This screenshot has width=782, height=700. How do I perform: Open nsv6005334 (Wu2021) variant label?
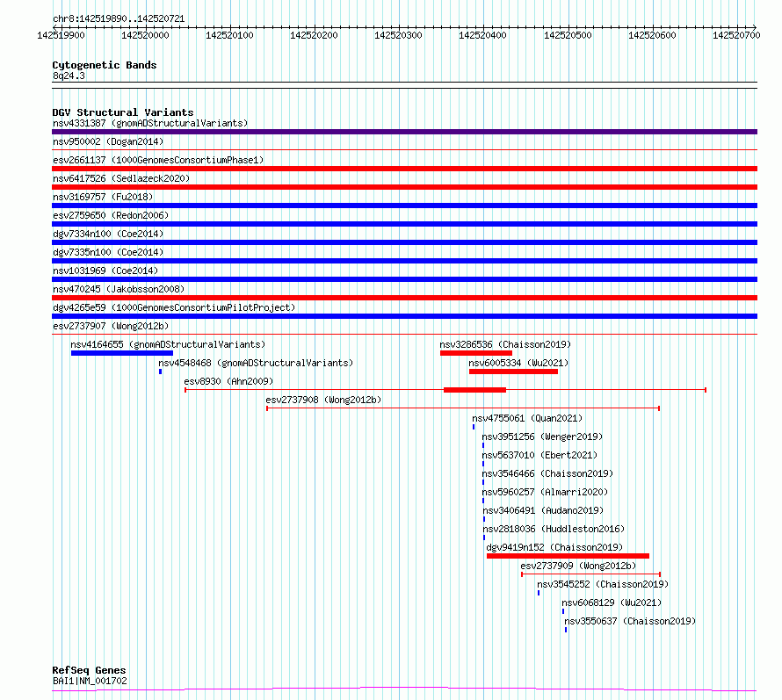coord(518,363)
